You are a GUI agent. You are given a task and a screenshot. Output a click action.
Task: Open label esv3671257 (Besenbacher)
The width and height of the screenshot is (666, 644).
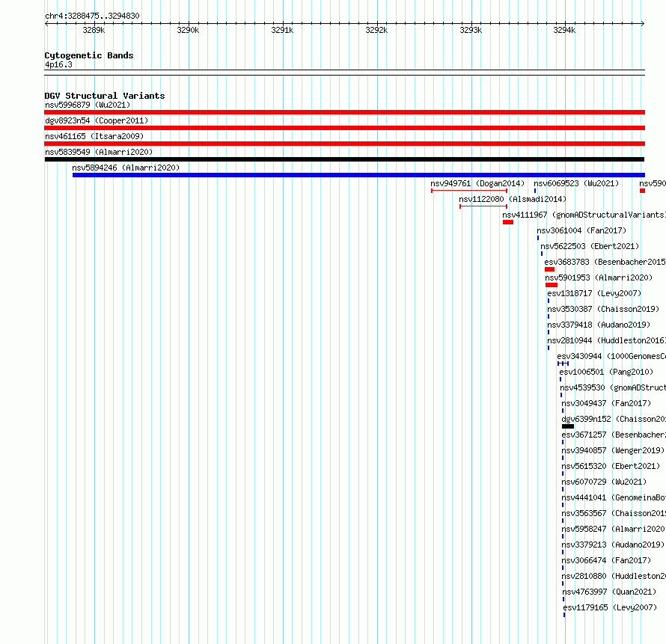click(x=614, y=435)
